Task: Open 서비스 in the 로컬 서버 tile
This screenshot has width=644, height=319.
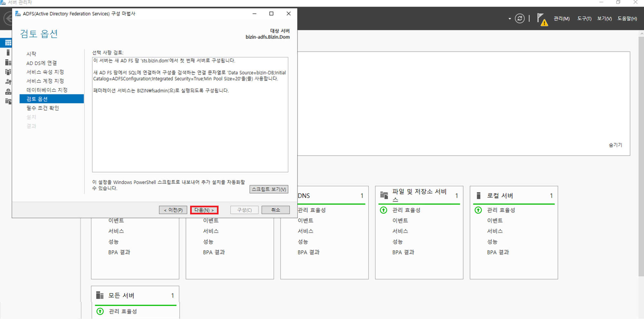Action: (495, 231)
